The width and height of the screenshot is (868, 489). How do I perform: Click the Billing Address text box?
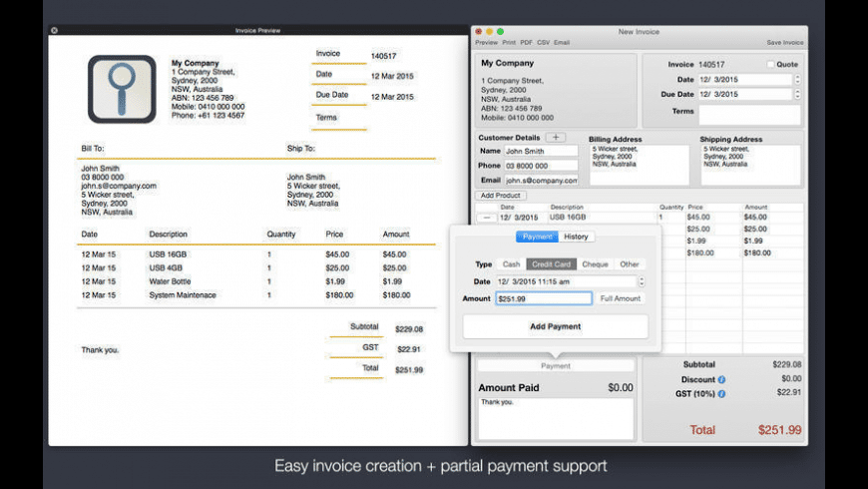point(639,165)
